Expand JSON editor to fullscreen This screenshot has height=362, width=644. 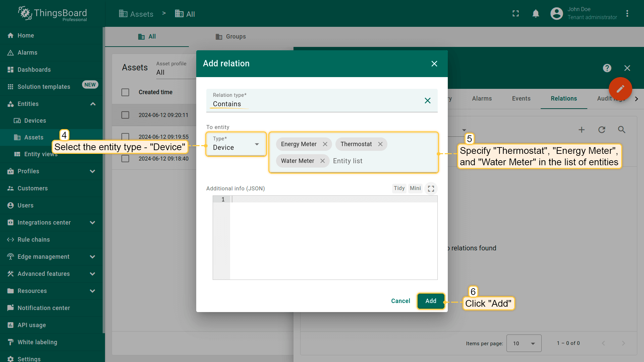click(x=431, y=188)
